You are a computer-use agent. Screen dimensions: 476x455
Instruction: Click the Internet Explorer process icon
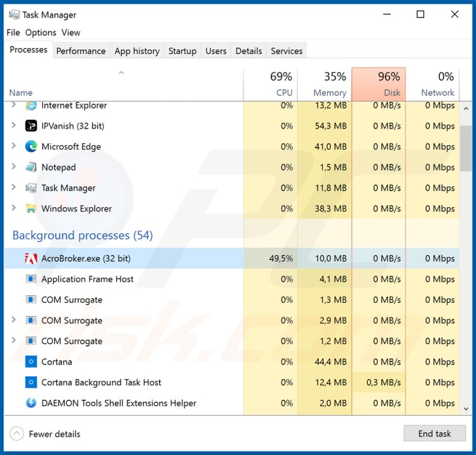(31, 106)
